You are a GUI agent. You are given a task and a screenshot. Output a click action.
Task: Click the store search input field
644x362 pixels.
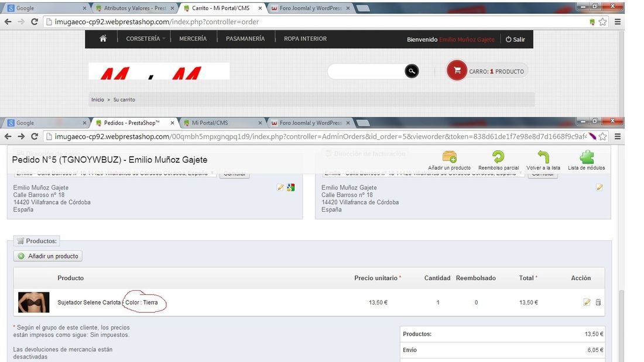[366, 71]
